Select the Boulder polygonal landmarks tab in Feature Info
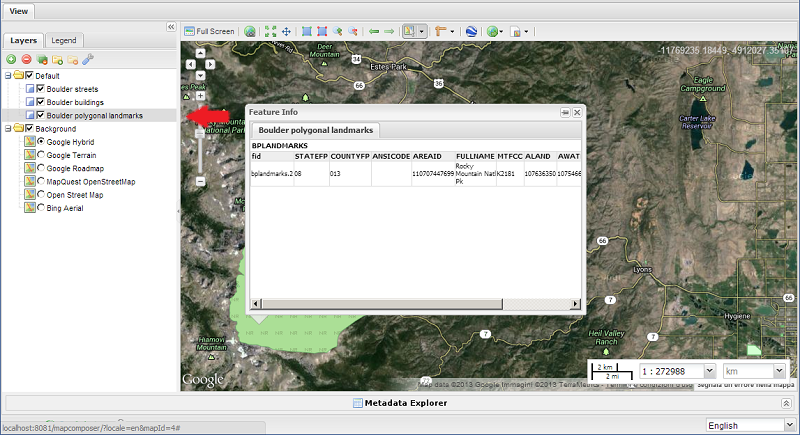The image size is (800, 435). [315, 130]
